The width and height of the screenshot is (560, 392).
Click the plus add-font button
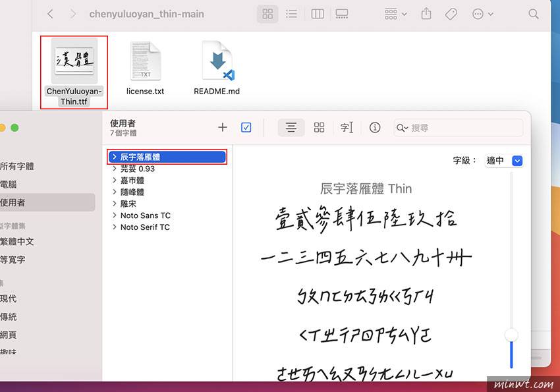pyautogui.click(x=223, y=127)
